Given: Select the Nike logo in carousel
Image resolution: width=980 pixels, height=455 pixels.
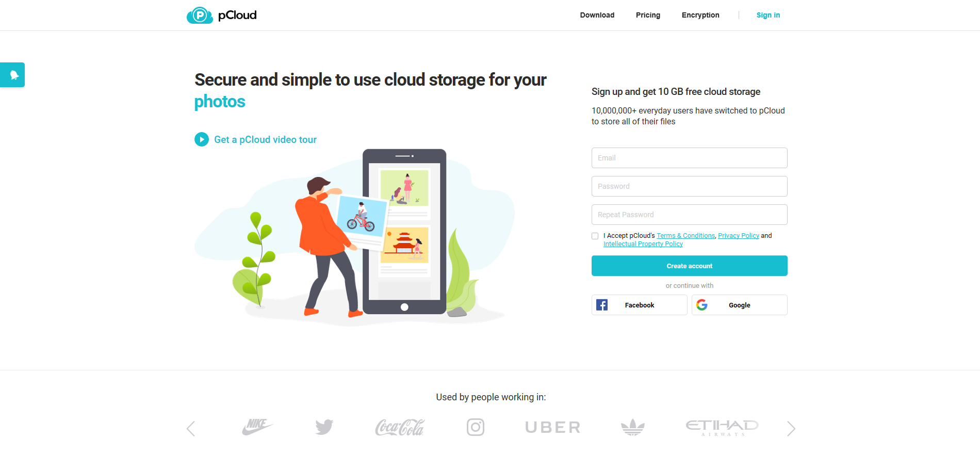Looking at the screenshot, I should point(257,427).
